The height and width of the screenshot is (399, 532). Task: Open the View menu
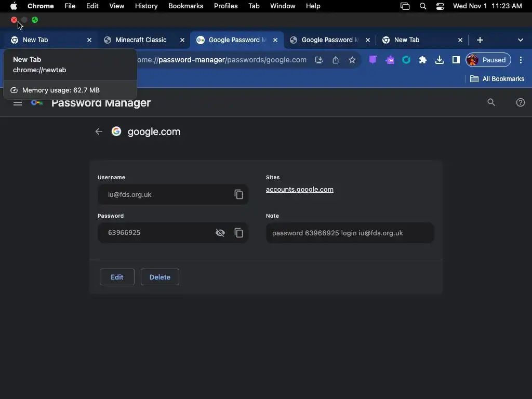point(117,6)
